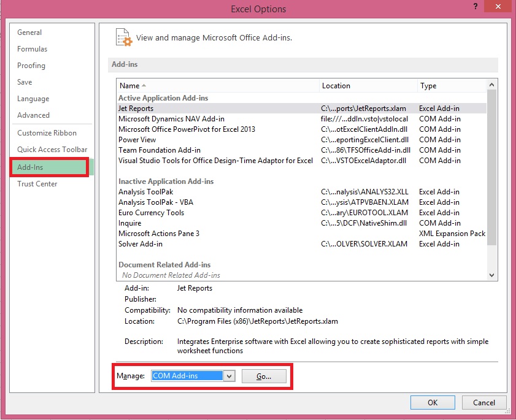Open the Customize Ribbon settings

(48, 132)
